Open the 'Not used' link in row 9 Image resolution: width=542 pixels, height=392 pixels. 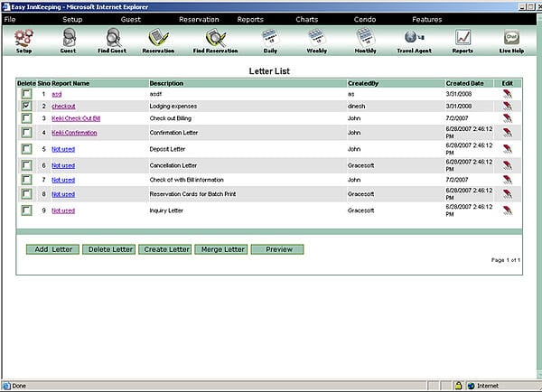[x=63, y=210]
